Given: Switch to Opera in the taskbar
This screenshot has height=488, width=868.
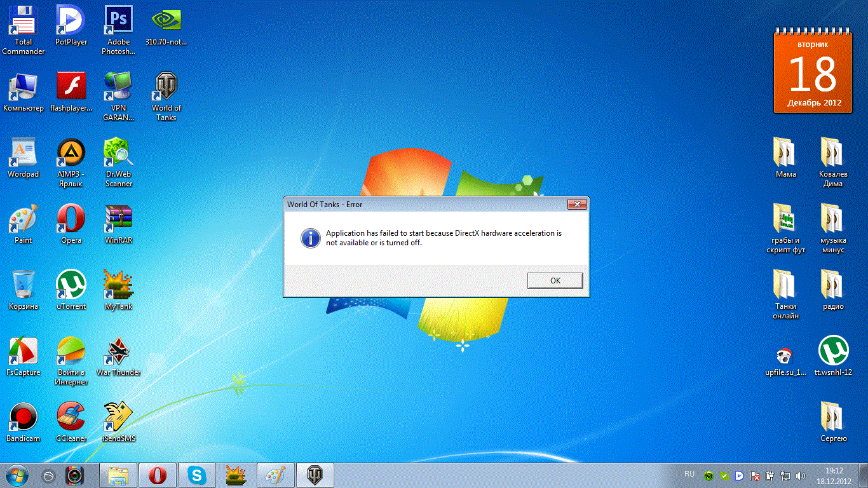Looking at the screenshot, I should pyautogui.click(x=158, y=475).
